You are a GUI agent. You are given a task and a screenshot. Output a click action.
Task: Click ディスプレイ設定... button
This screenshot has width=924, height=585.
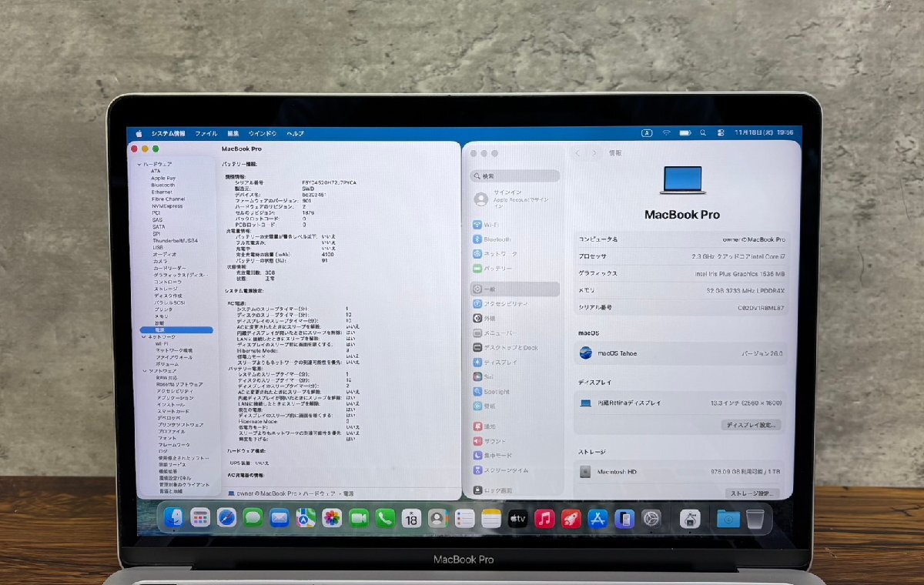(752, 424)
